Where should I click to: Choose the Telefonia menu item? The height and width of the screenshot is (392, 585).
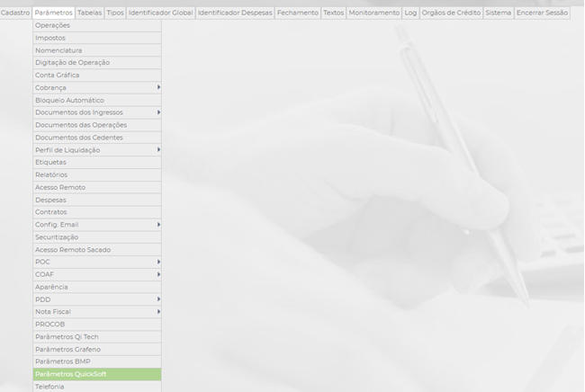pyautogui.click(x=96, y=386)
